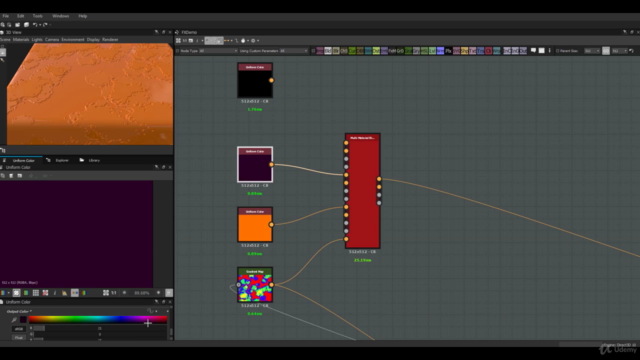The width and height of the screenshot is (640, 360).
Task: Toggle the Parent Size checkbox
Action: pos(558,51)
